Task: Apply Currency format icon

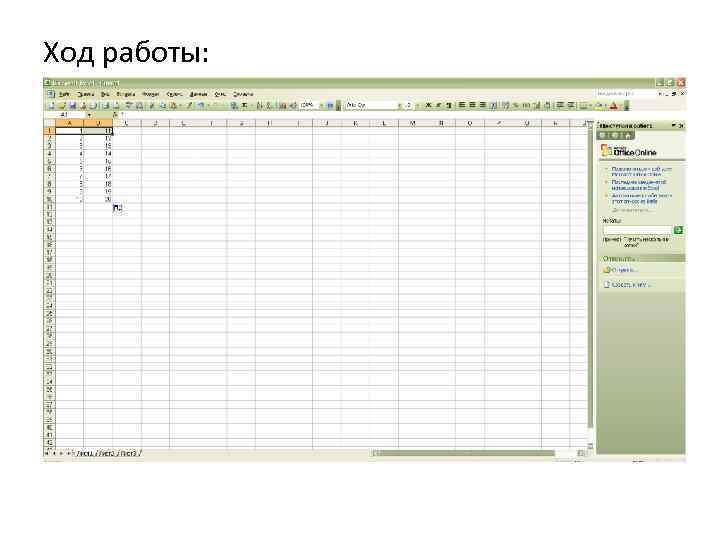Action: 506,105
